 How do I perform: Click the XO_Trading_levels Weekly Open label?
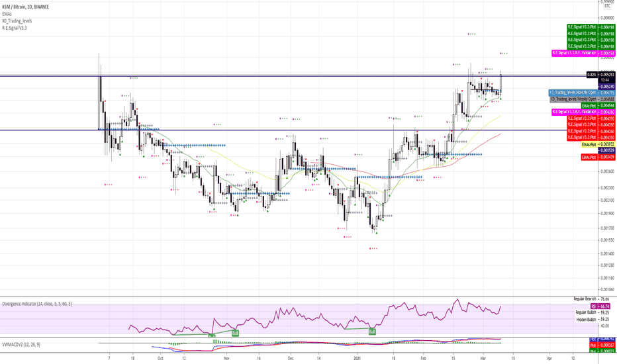pyautogui.click(x=582, y=99)
